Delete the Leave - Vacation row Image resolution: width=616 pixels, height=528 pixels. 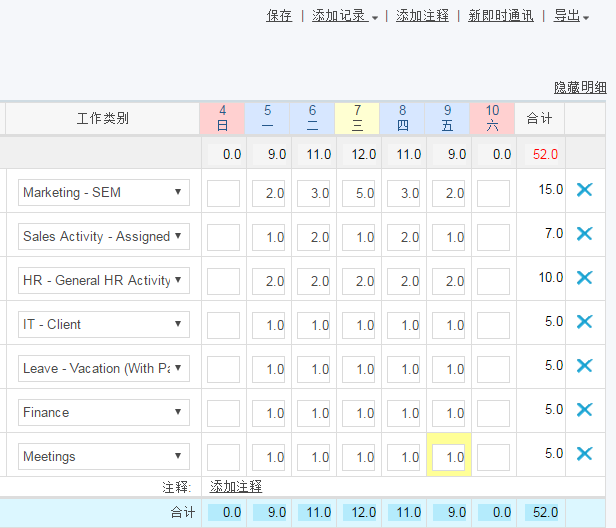[x=585, y=366]
